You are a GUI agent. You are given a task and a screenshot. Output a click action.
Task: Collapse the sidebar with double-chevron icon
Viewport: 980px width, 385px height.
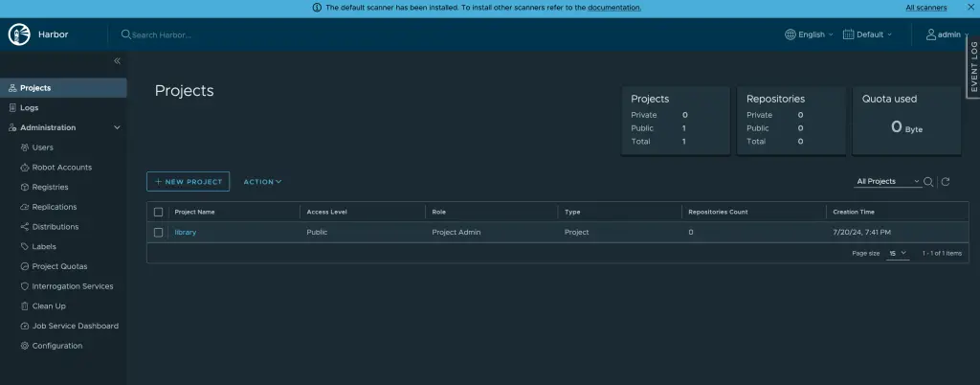pos(117,60)
